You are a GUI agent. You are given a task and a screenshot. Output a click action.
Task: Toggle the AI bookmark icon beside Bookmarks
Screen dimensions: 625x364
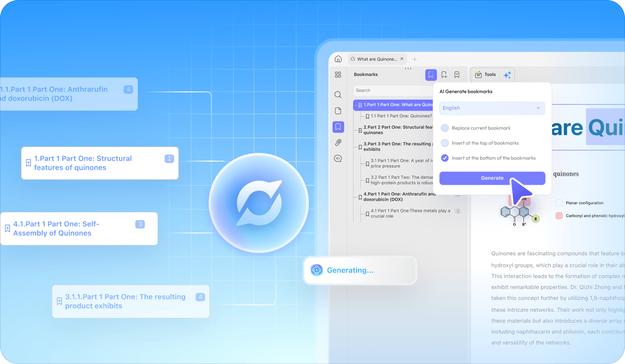(x=431, y=75)
